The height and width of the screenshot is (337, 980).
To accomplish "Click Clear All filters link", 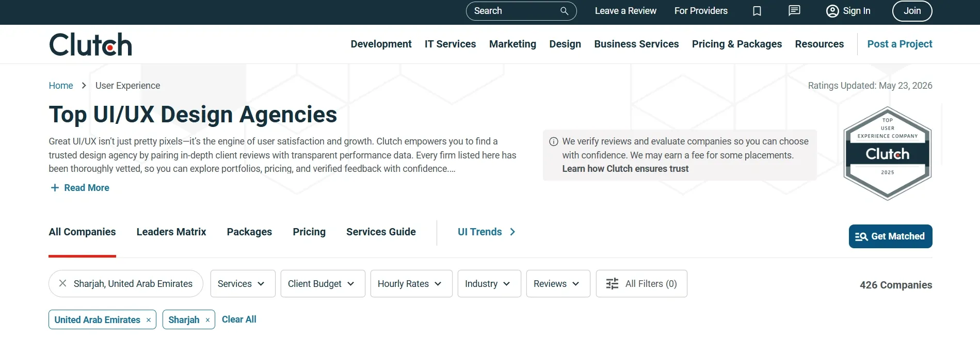I will [239, 319].
